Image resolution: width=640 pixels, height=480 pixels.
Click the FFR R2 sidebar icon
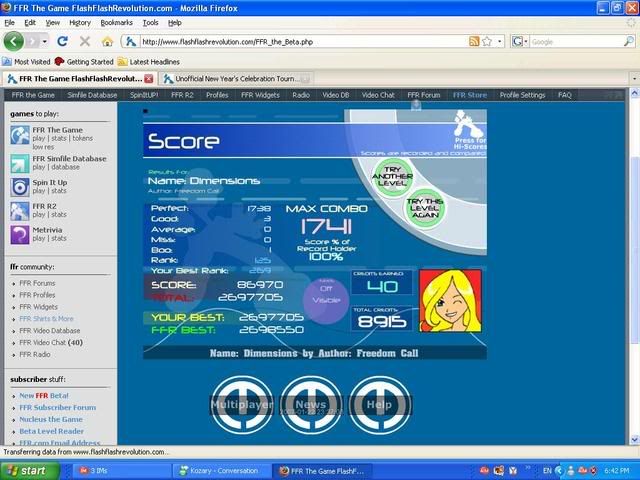[20, 210]
